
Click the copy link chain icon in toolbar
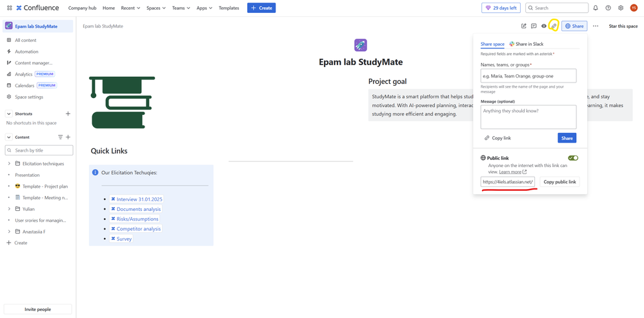tap(554, 26)
